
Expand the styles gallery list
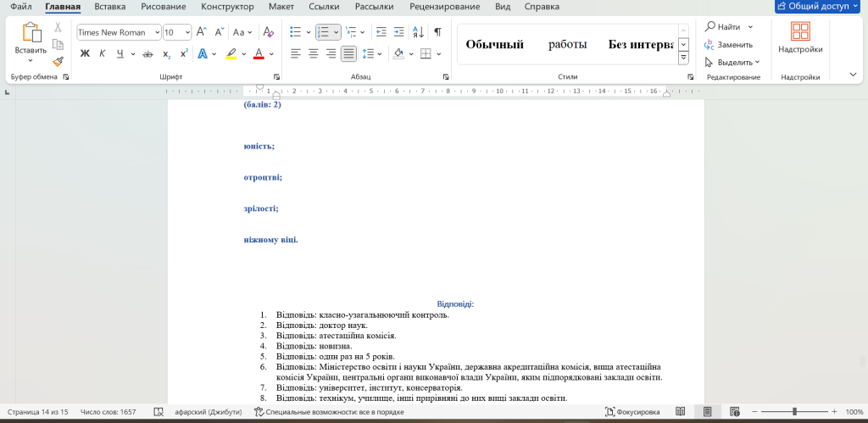682,58
